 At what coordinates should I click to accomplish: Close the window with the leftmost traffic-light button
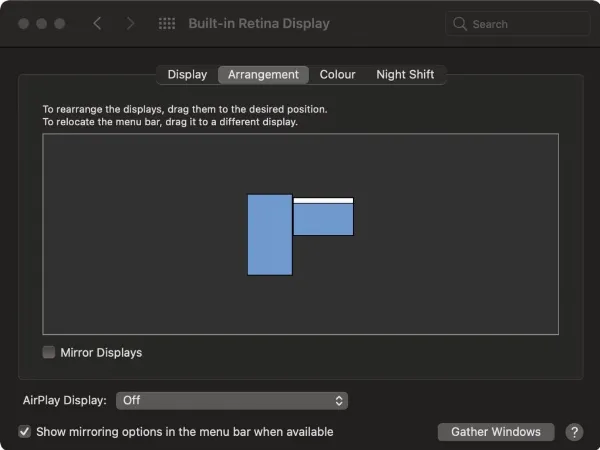click(24, 24)
